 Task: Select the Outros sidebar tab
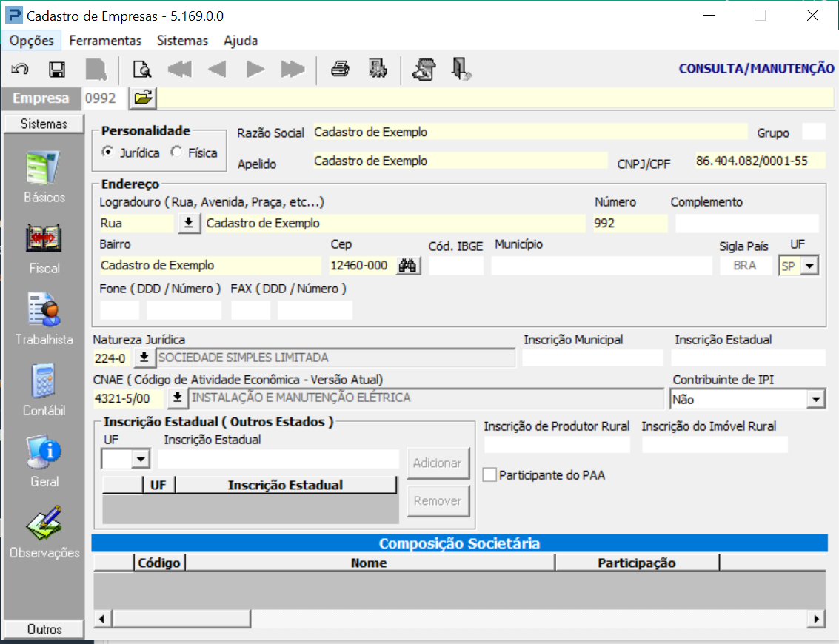coord(44,629)
